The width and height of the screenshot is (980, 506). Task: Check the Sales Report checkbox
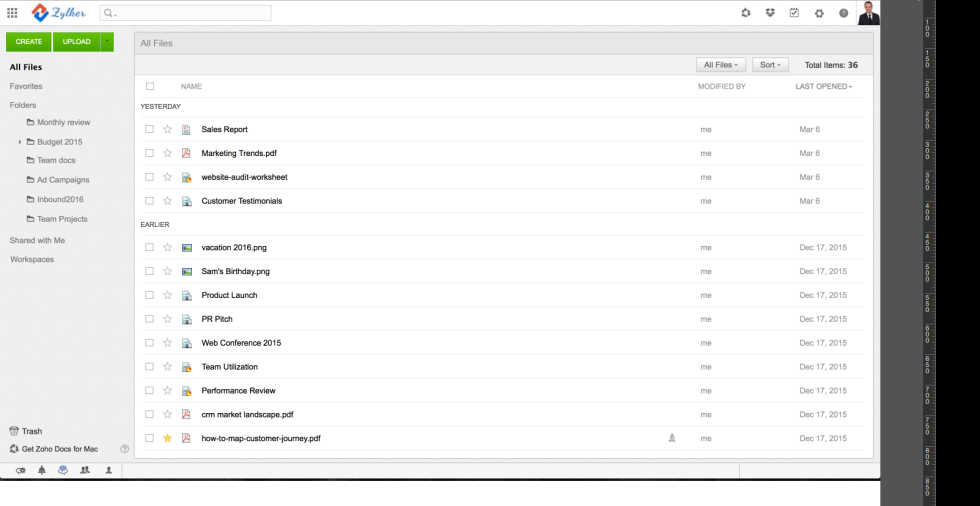[149, 129]
